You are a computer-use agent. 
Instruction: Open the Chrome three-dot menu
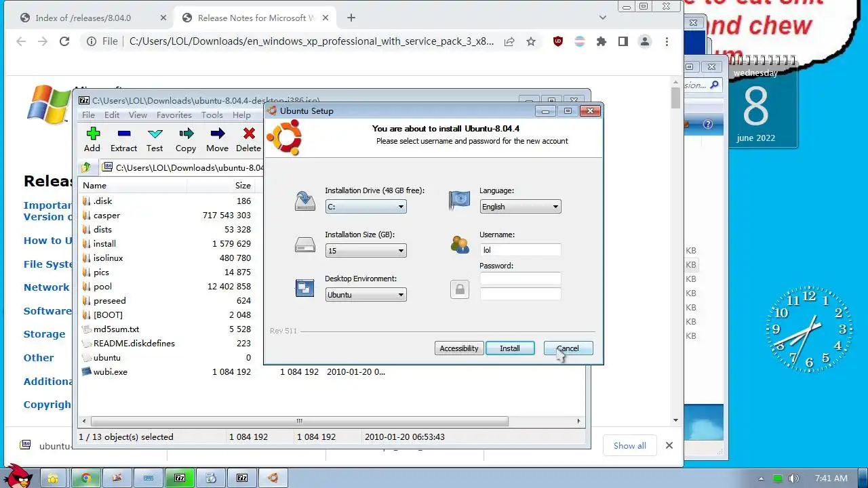click(x=667, y=41)
